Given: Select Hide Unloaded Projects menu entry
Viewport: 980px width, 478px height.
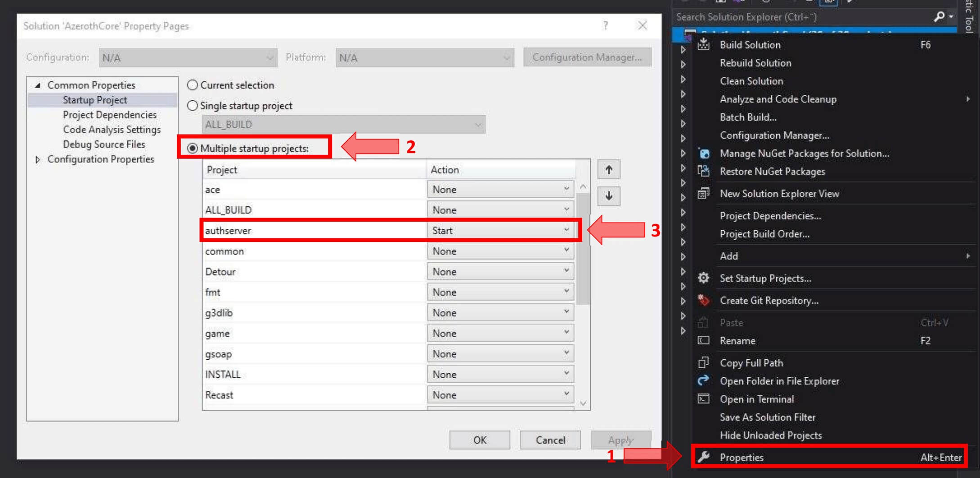Looking at the screenshot, I should pos(771,435).
